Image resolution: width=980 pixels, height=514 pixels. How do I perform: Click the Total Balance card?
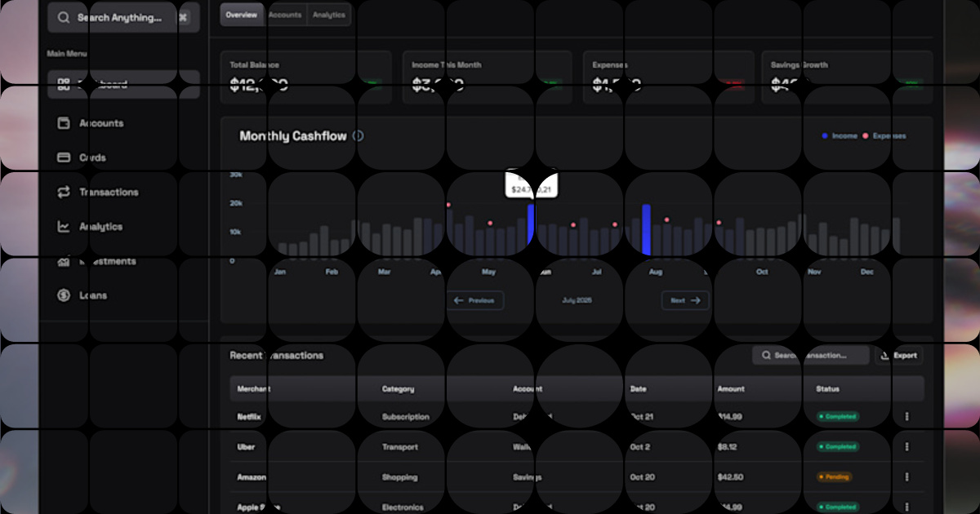[306, 77]
